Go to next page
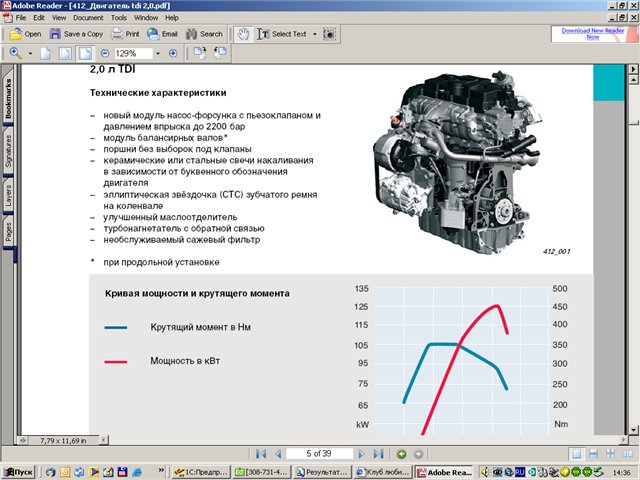This screenshot has width=640, height=480. click(361, 453)
